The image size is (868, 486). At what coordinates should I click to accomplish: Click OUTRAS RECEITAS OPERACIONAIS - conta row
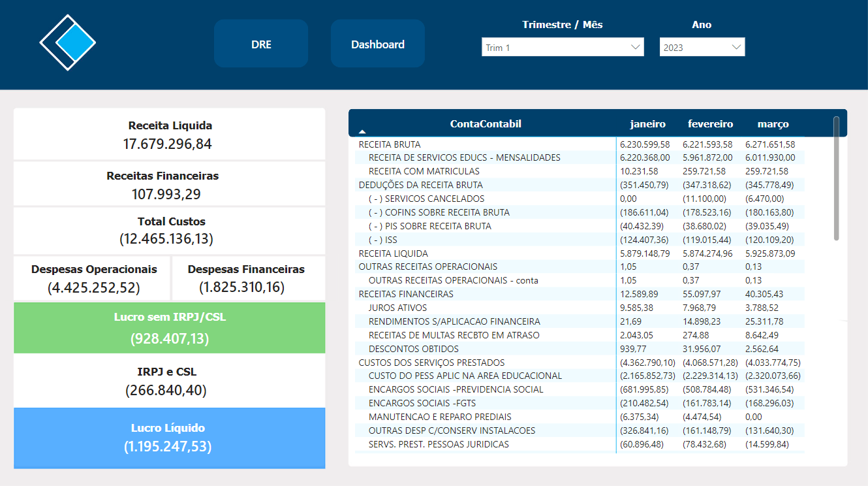tap(580, 280)
